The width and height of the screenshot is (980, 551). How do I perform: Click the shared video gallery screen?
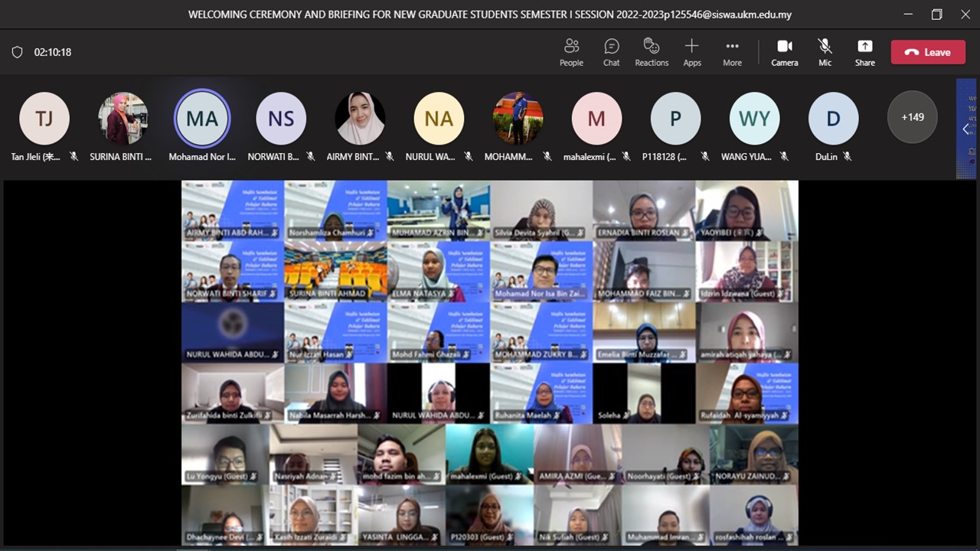(490, 363)
